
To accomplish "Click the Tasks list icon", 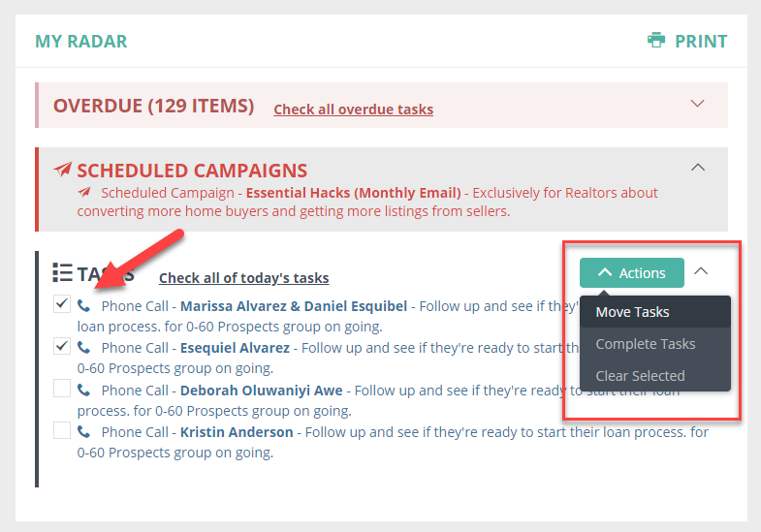I will pos(62,273).
